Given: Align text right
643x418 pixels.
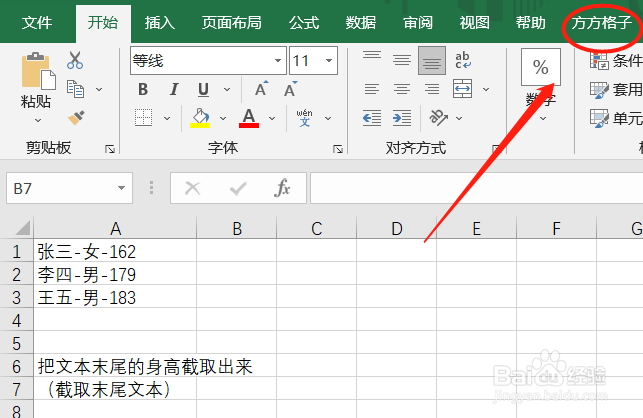Looking at the screenshot, I should pyautogui.click(x=432, y=89).
